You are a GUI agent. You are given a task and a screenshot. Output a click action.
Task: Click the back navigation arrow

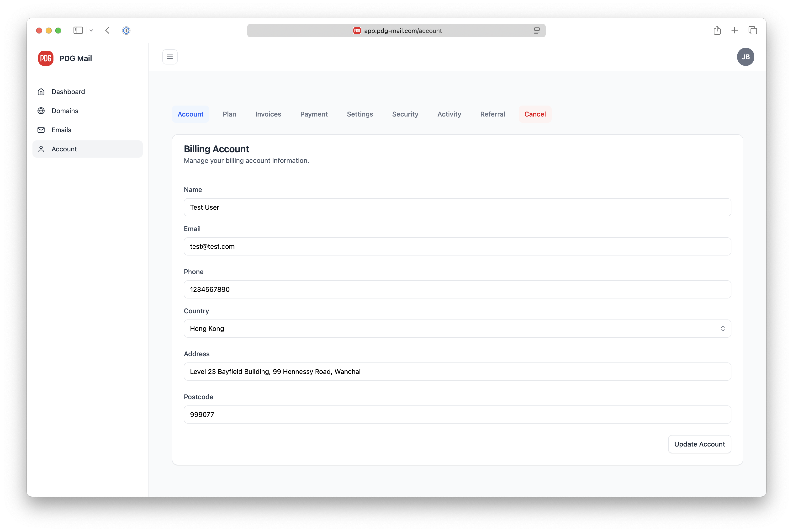click(107, 30)
